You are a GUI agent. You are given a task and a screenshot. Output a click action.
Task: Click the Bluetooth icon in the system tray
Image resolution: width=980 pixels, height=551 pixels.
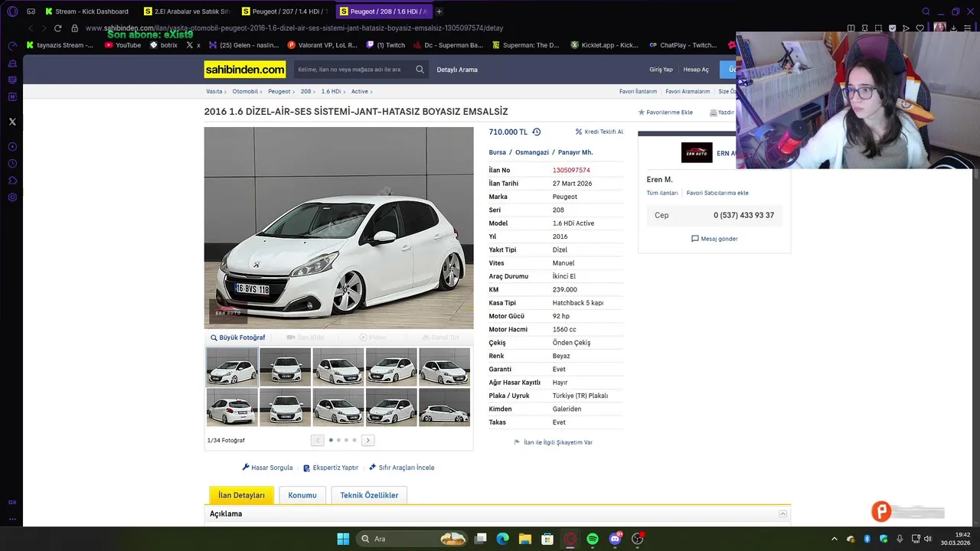point(867,539)
